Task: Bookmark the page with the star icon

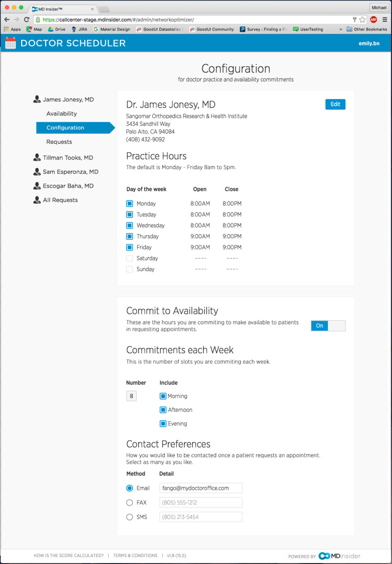Action: (x=362, y=20)
